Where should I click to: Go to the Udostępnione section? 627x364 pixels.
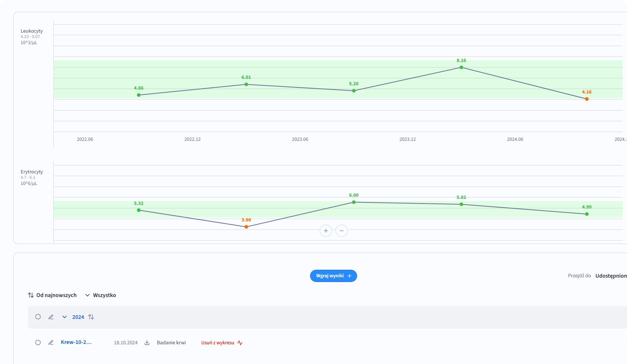[611, 276]
